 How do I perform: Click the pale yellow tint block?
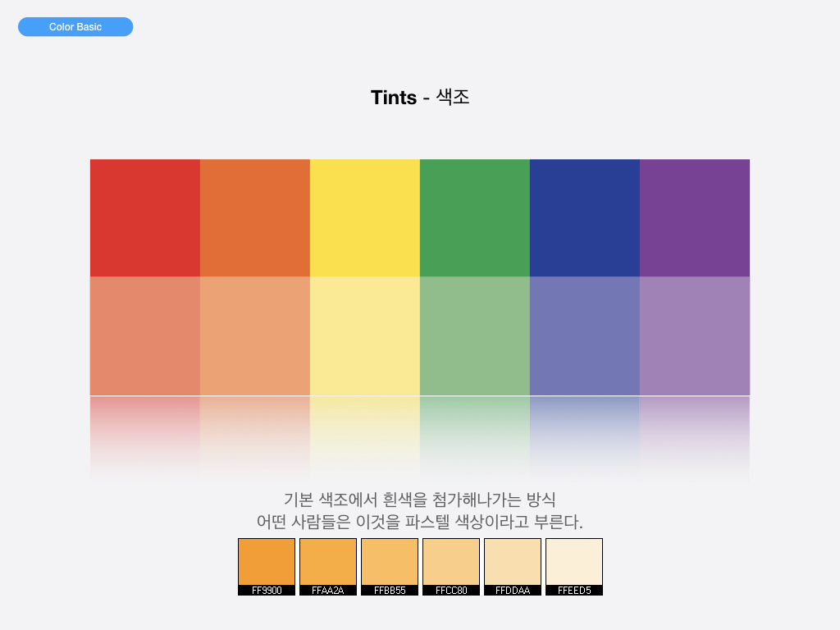(x=364, y=336)
